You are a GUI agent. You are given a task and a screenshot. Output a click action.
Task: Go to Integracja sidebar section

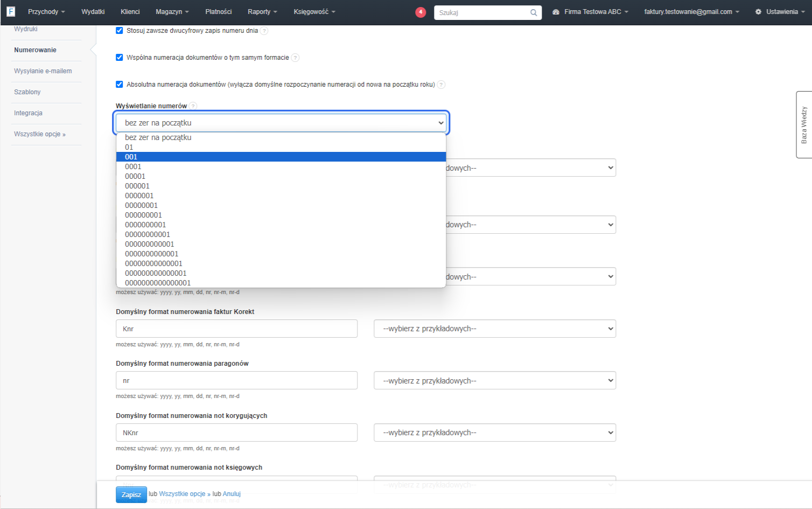point(28,113)
